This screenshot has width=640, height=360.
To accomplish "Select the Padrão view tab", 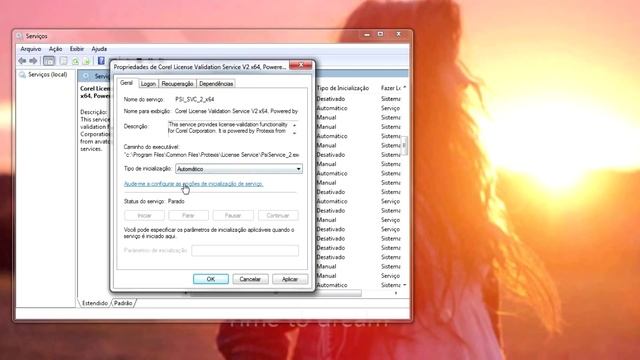I will pyautogui.click(x=123, y=303).
